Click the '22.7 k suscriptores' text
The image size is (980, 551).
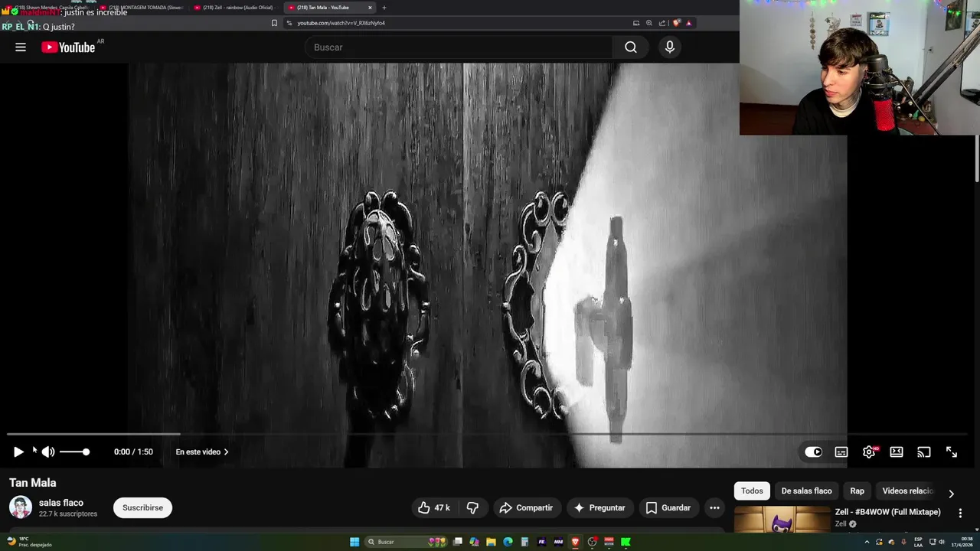(x=68, y=514)
